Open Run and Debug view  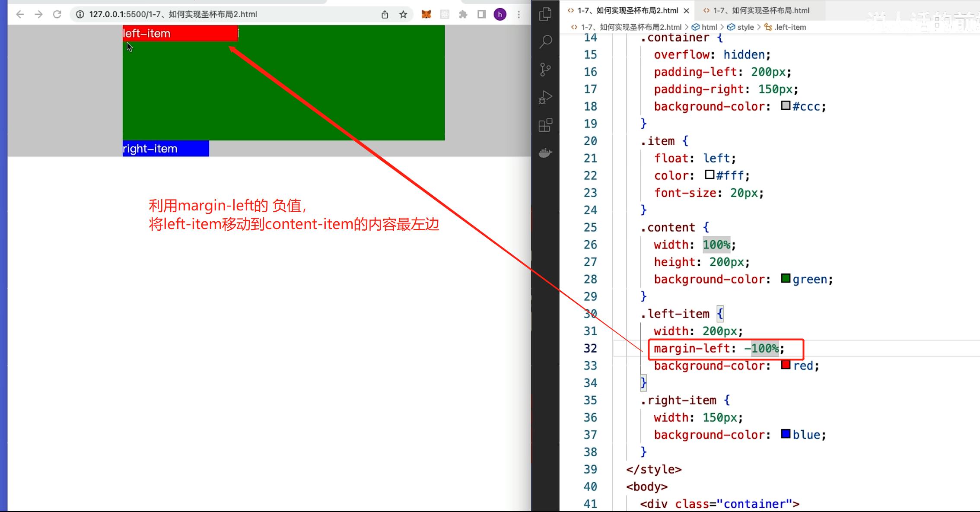(x=546, y=97)
